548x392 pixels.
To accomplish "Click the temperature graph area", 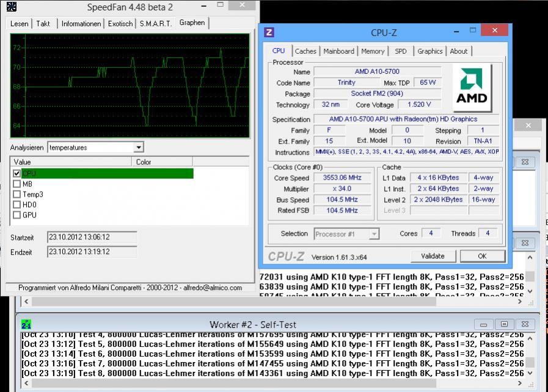I will (x=130, y=85).
